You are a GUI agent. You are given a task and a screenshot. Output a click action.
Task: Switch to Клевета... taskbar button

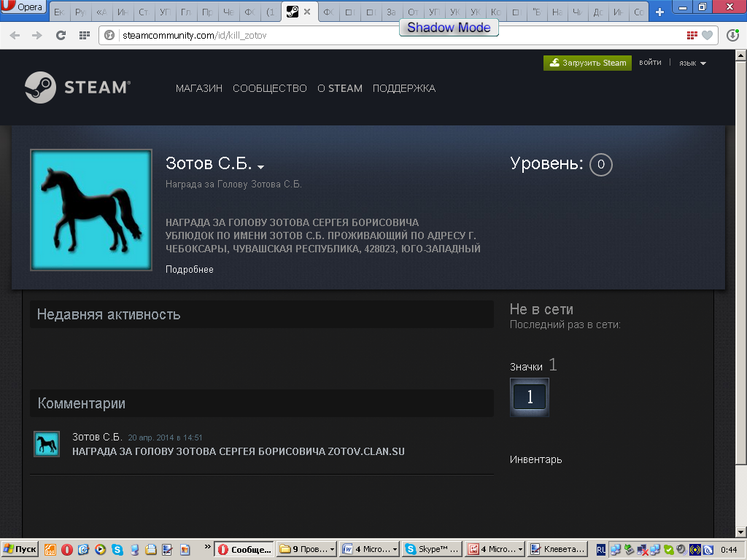point(557,550)
